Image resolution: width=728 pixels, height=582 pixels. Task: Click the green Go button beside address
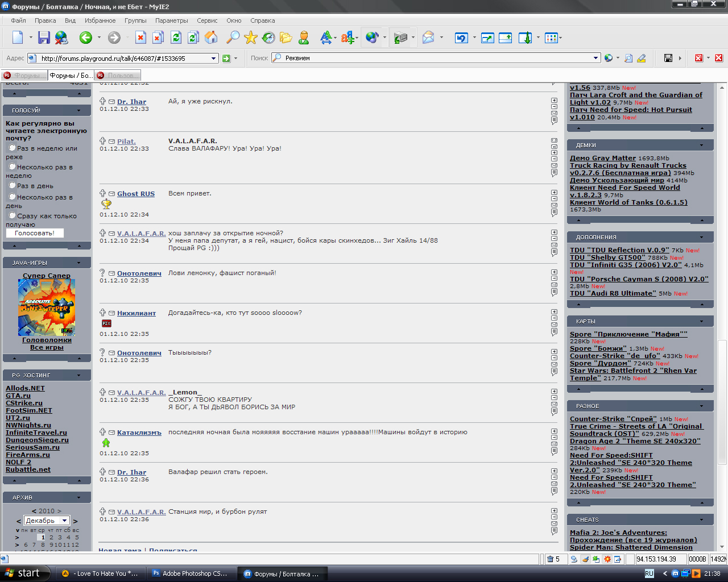click(226, 58)
